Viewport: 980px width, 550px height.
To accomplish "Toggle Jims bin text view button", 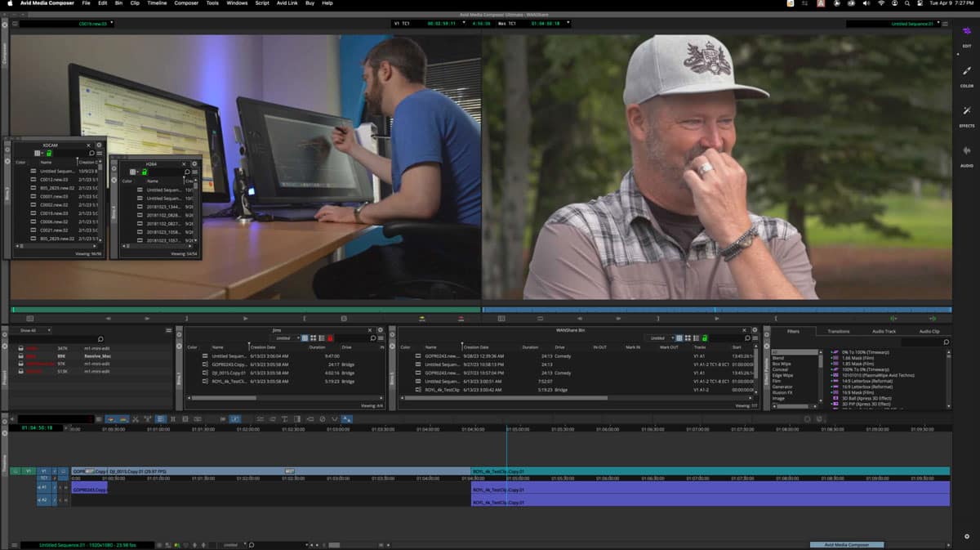I will tap(305, 338).
